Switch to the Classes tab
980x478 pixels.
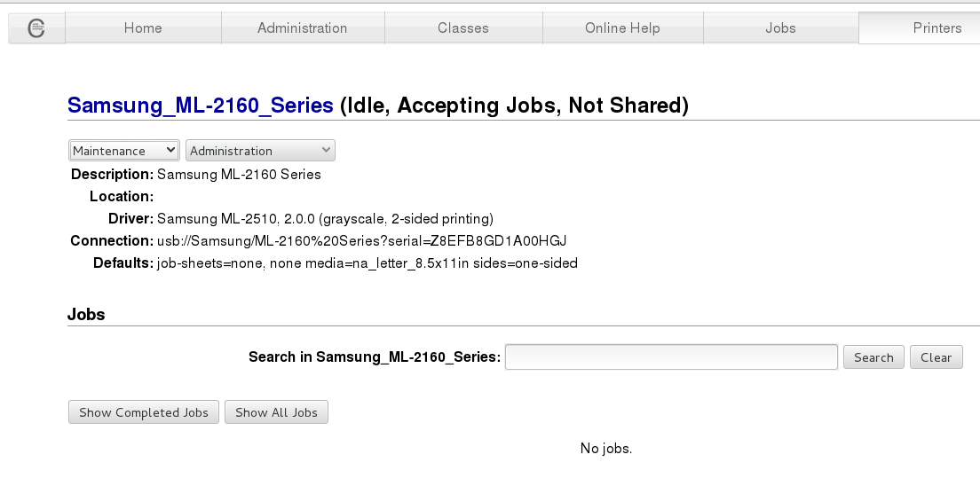pyautogui.click(x=462, y=28)
